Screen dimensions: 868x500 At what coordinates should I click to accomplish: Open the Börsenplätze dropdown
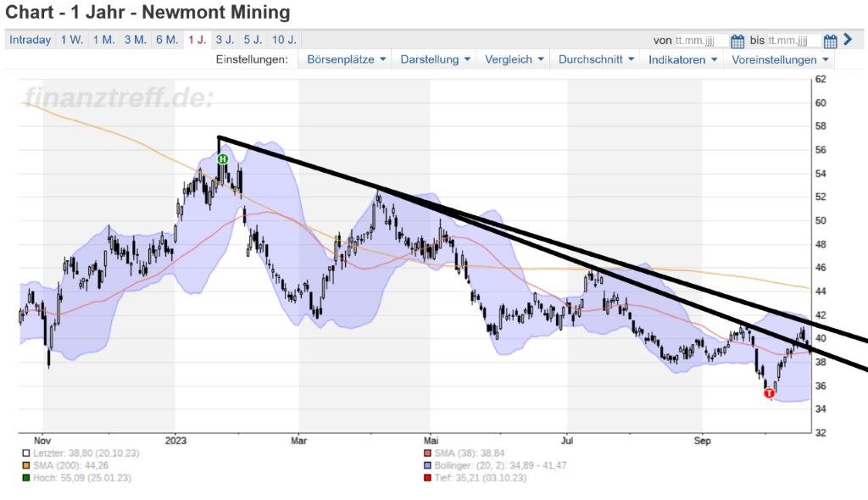click(x=346, y=59)
